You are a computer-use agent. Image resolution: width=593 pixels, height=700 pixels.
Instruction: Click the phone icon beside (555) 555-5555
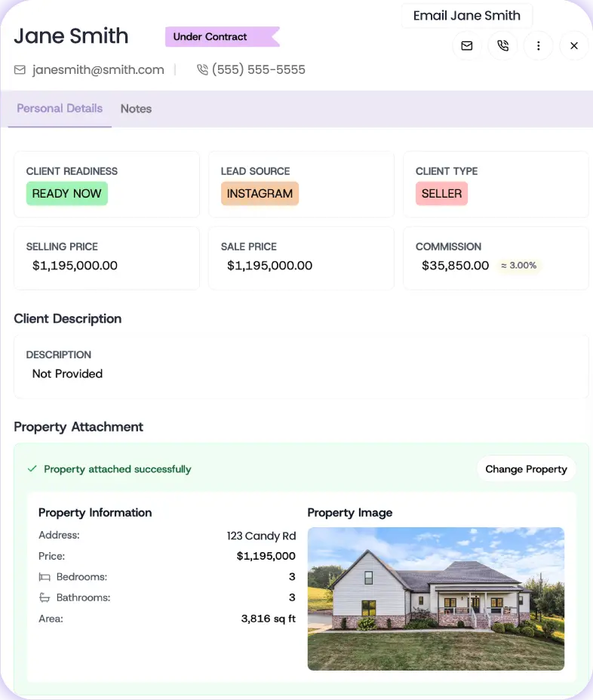(x=202, y=70)
